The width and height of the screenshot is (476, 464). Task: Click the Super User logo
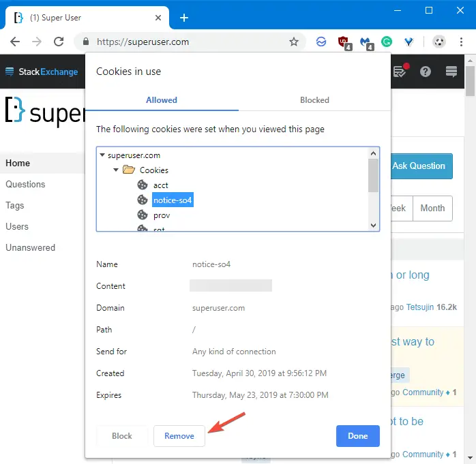click(x=45, y=111)
